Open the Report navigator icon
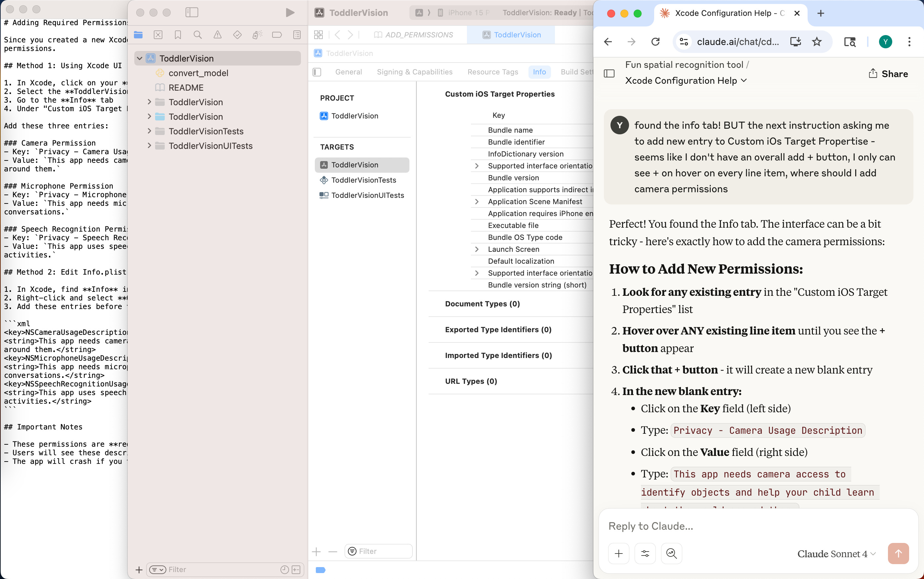 (297, 35)
